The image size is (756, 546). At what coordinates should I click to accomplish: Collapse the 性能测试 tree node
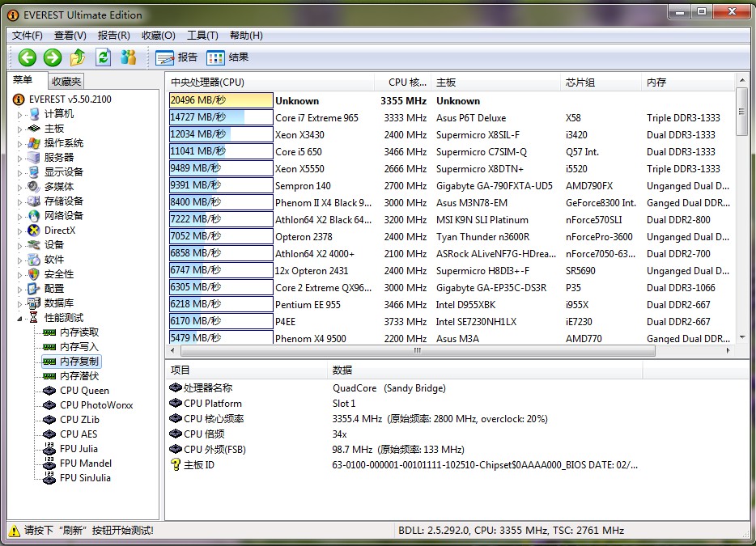coord(19,319)
